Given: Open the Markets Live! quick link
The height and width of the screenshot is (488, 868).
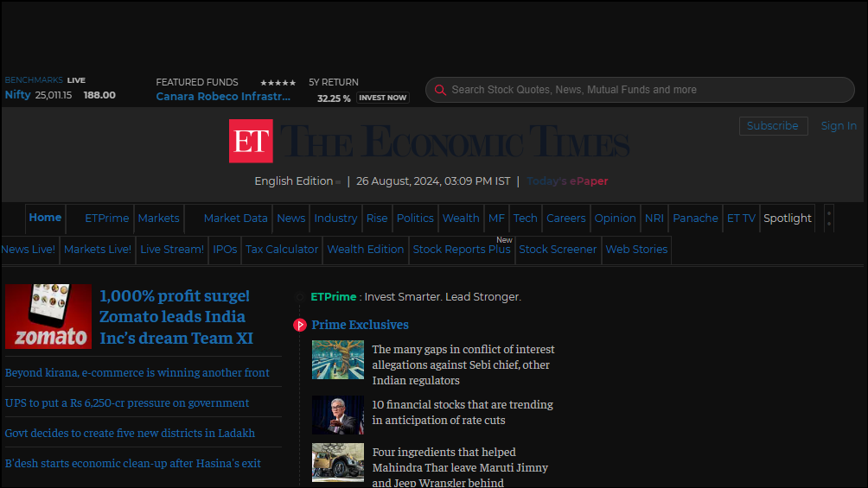Looking at the screenshot, I should (x=98, y=250).
